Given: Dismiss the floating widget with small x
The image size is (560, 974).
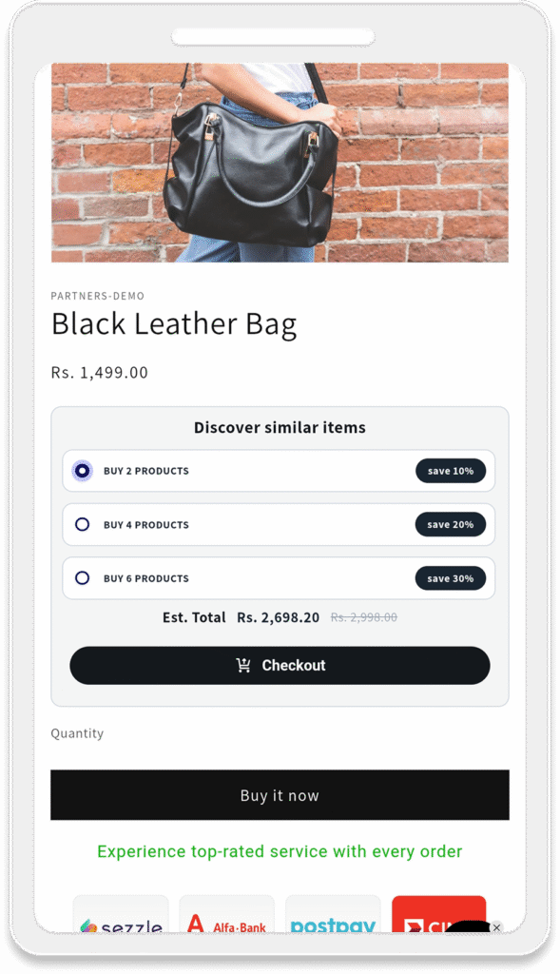Looking at the screenshot, I should [x=496, y=927].
